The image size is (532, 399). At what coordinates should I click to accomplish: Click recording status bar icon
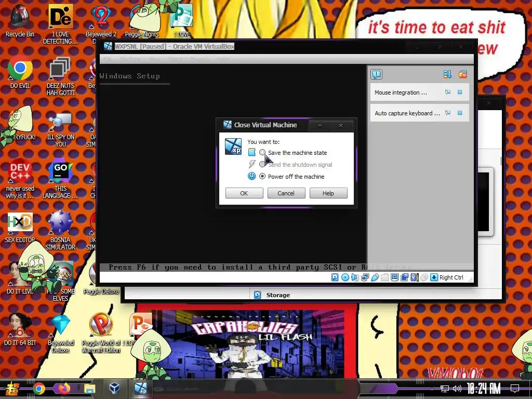404,277
